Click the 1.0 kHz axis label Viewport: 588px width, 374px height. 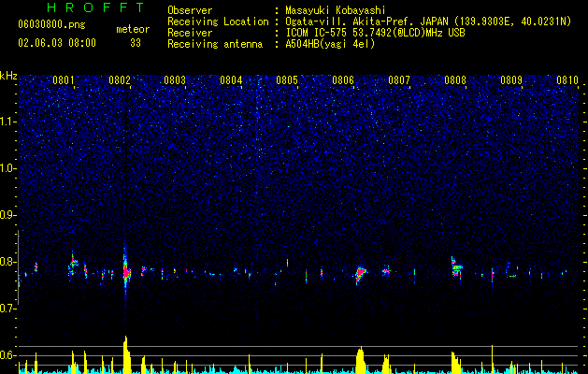pyautogui.click(x=8, y=168)
